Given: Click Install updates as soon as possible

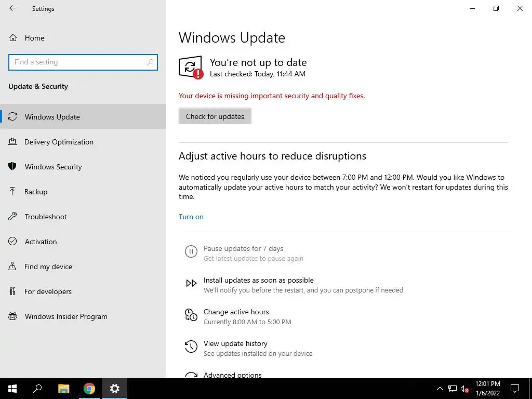Looking at the screenshot, I should tap(259, 280).
